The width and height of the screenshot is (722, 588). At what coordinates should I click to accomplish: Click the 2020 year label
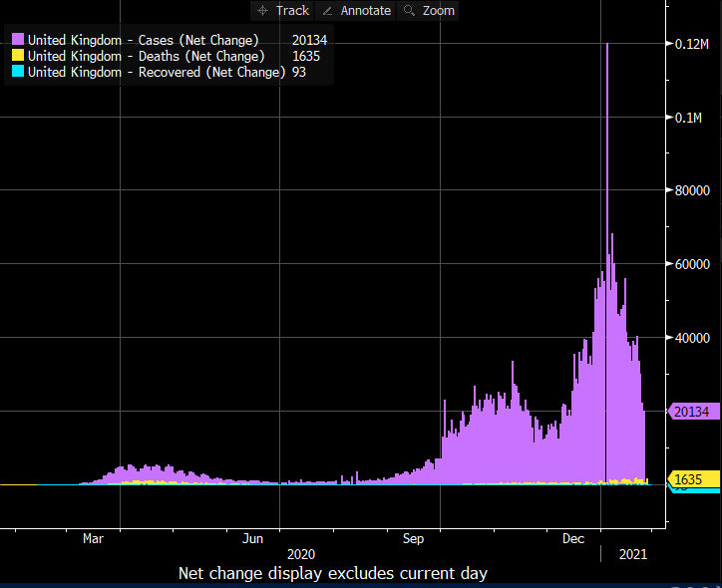pyautogui.click(x=301, y=554)
